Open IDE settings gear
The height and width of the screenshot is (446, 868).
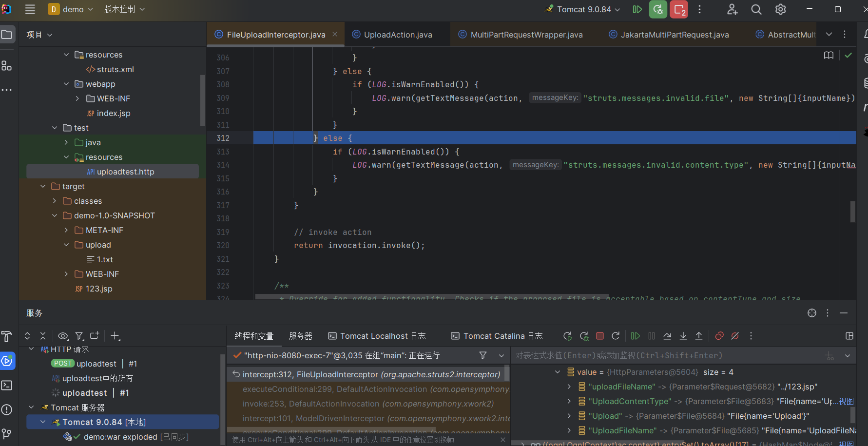[781, 9]
